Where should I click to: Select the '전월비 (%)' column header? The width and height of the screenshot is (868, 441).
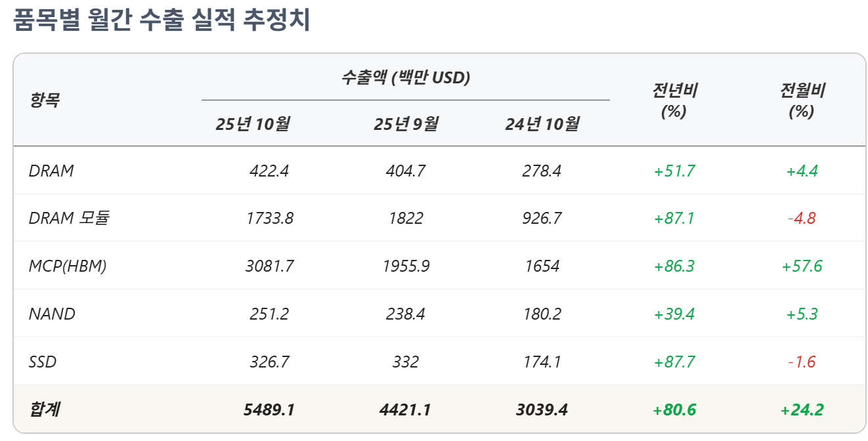point(801,100)
